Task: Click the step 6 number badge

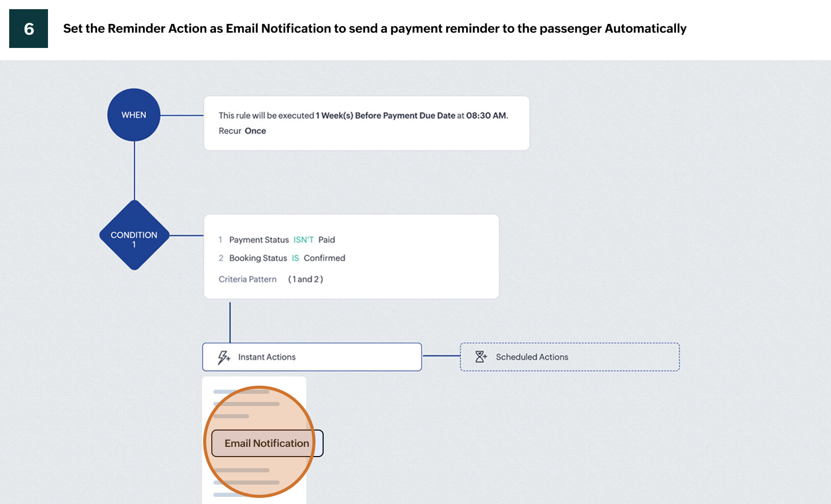Action: coord(29,29)
